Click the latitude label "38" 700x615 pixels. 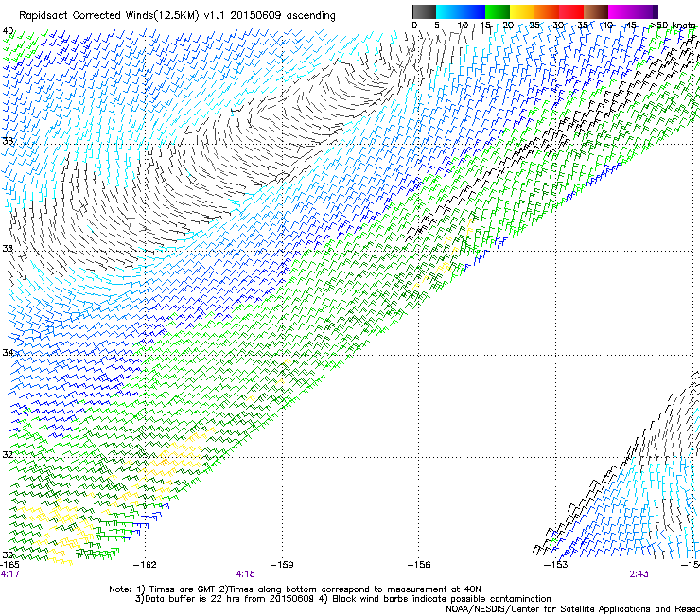[x=8, y=141]
